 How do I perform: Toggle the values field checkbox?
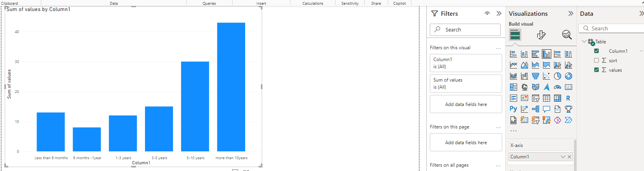596,70
